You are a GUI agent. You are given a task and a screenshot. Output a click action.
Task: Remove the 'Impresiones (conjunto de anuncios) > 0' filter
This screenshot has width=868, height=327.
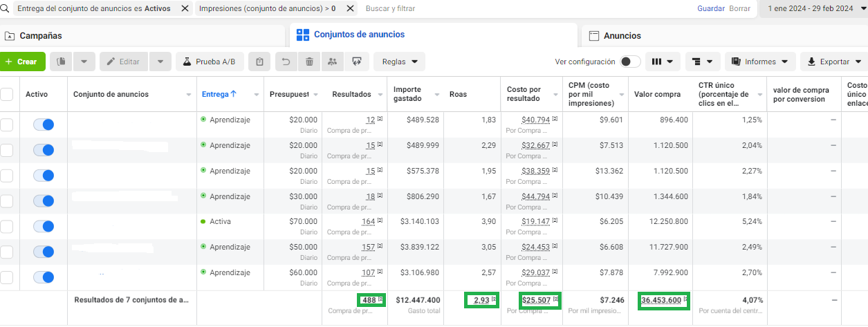350,9
